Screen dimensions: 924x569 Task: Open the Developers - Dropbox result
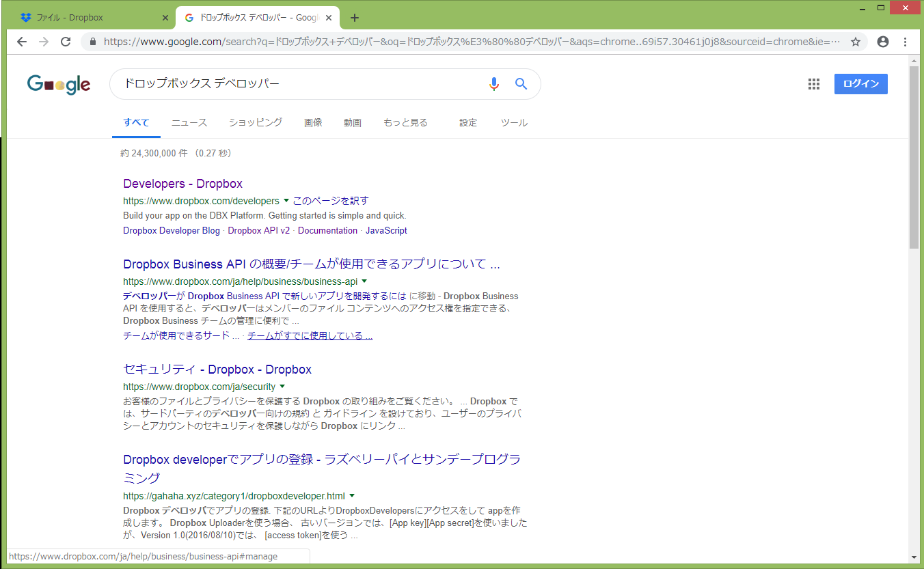182,184
